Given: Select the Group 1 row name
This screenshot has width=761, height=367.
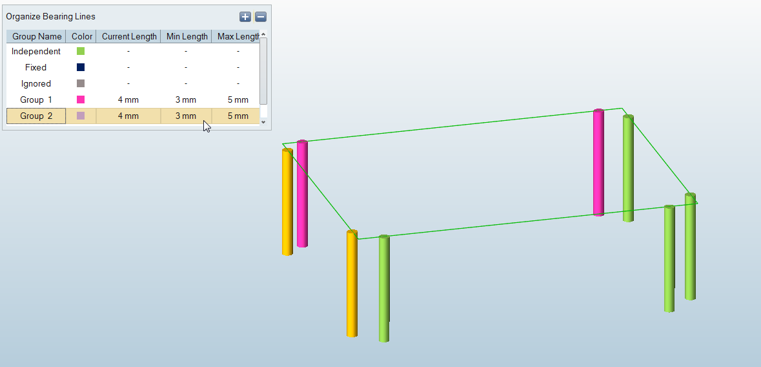Looking at the screenshot, I should click(x=36, y=100).
